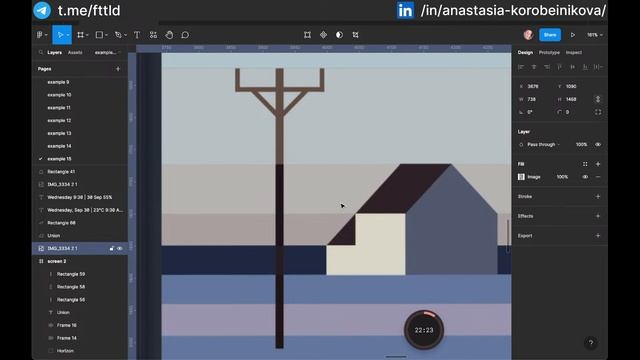
Task: Remove the Image fill
Action: pyautogui.click(x=598, y=177)
